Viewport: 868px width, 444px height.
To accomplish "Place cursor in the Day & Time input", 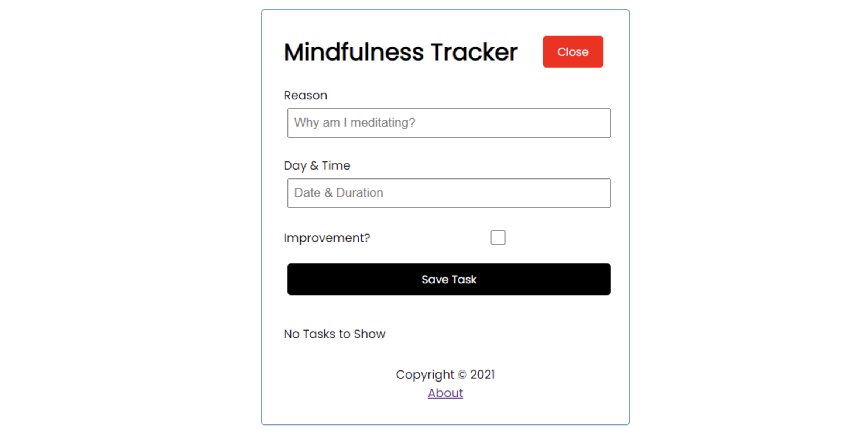I will click(449, 193).
